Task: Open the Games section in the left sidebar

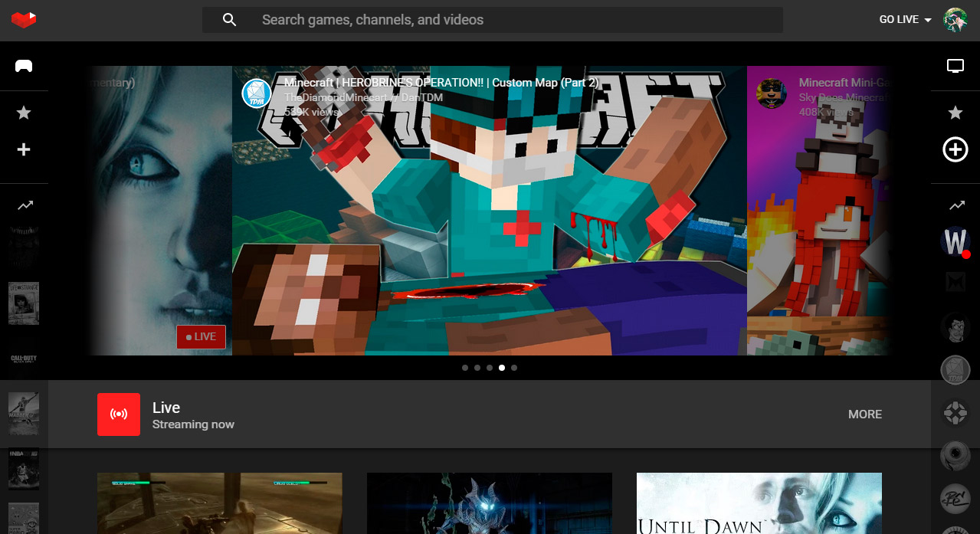Action: tap(24, 67)
